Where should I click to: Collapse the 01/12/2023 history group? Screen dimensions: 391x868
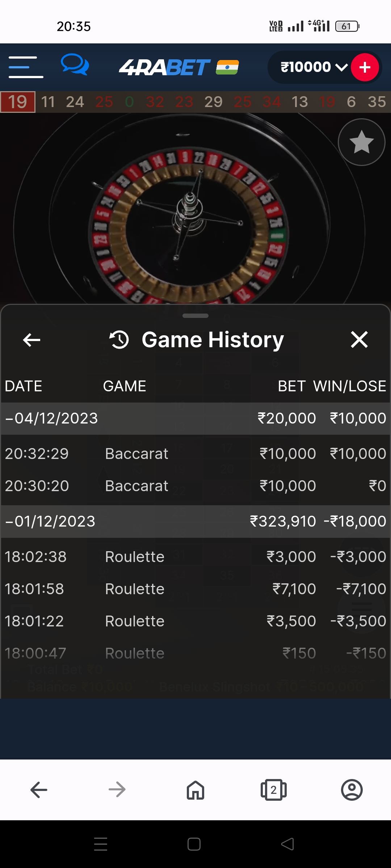coord(50,522)
